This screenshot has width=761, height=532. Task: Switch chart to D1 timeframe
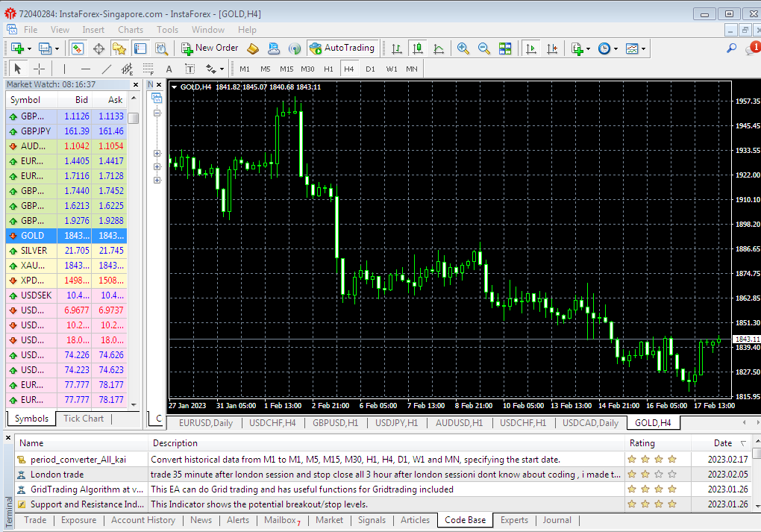[370, 69]
